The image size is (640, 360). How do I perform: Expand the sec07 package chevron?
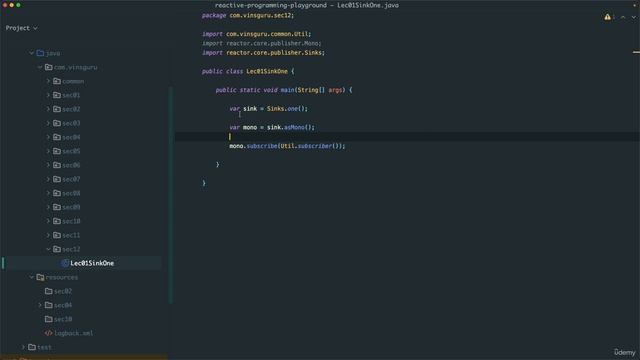48,179
